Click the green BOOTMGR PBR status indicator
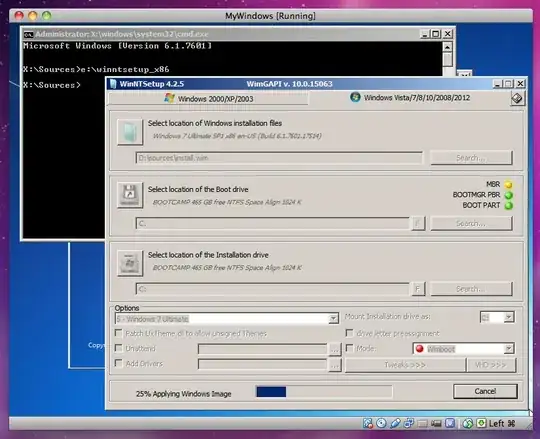Viewport: 540px width, 439px height. click(x=508, y=195)
